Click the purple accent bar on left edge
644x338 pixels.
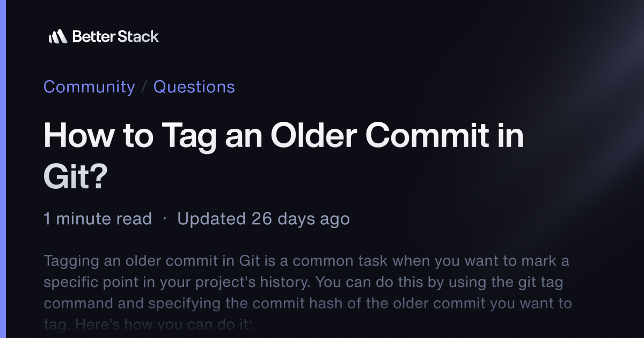click(2, 169)
